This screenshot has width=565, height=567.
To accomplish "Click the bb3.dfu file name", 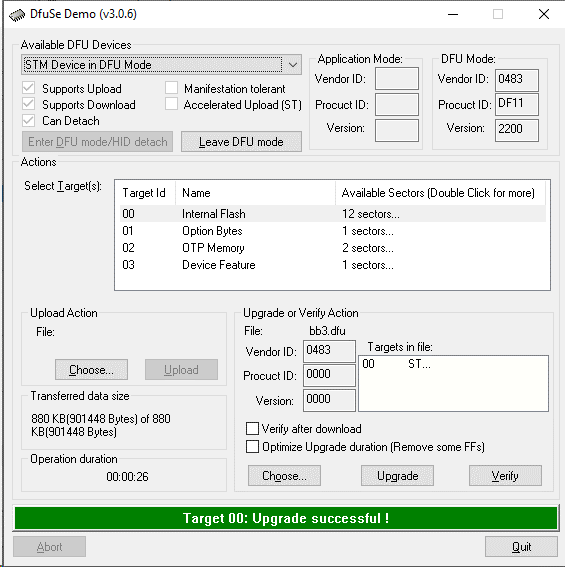I will coord(327,331).
